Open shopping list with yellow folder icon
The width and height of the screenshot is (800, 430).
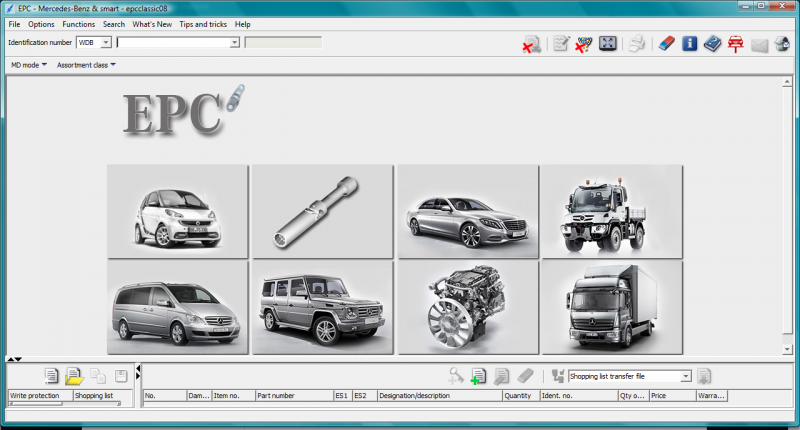74,376
